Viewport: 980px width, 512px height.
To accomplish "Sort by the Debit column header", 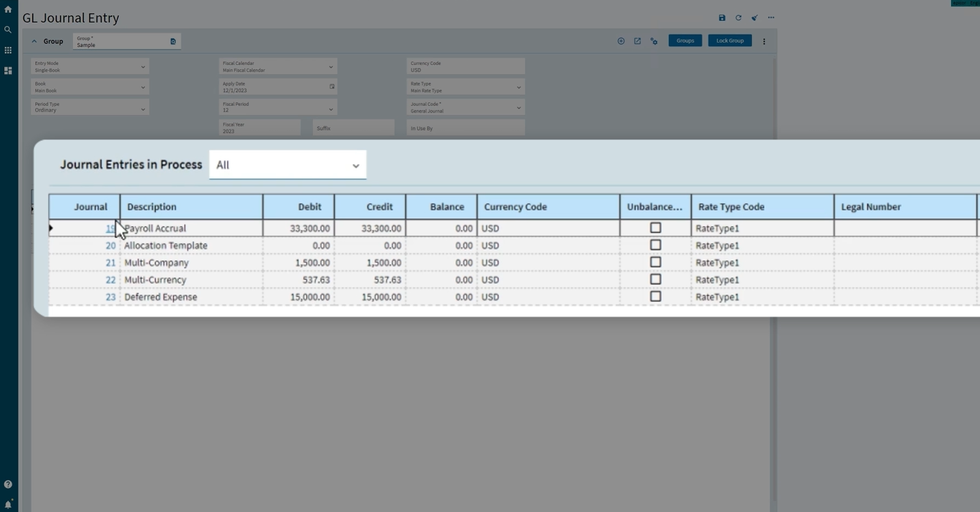I will click(x=299, y=206).
